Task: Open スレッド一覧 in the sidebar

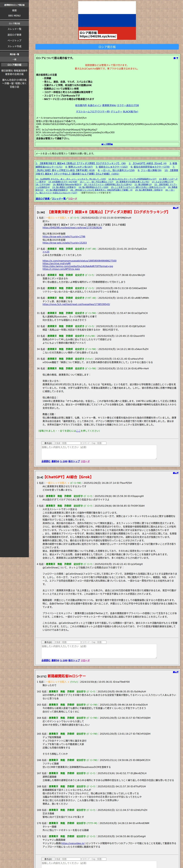Action: (x=14, y=29)
